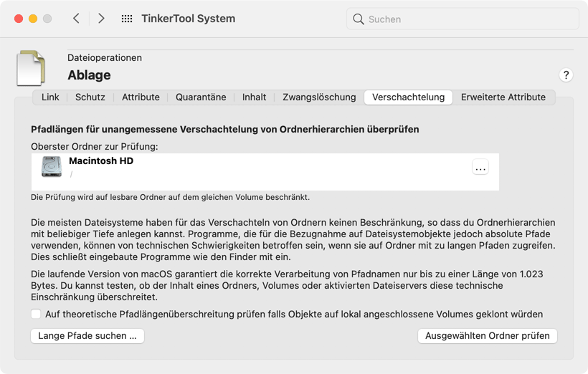Screen dimensions: 588x374
Task: Click the magnifier icon in search field
Action: pos(359,19)
